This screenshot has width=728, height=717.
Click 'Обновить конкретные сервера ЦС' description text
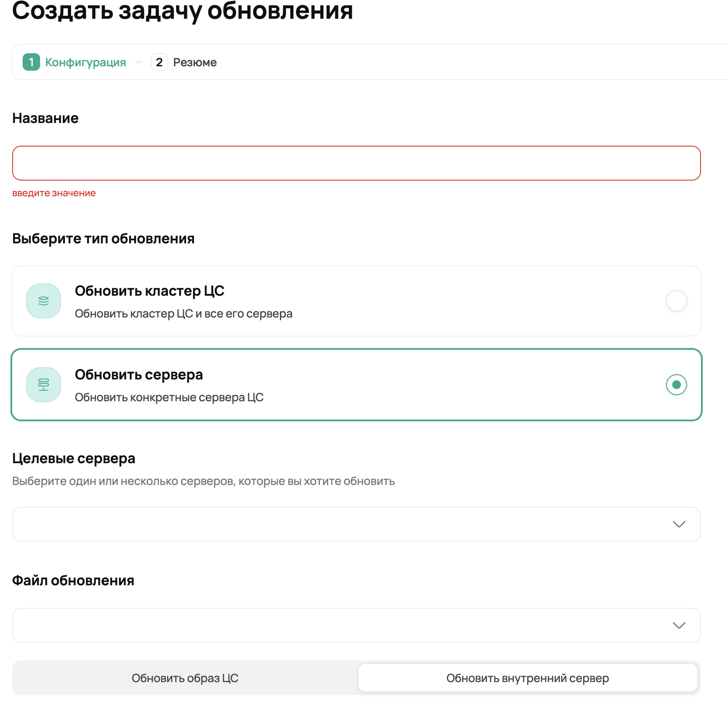click(x=169, y=397)
